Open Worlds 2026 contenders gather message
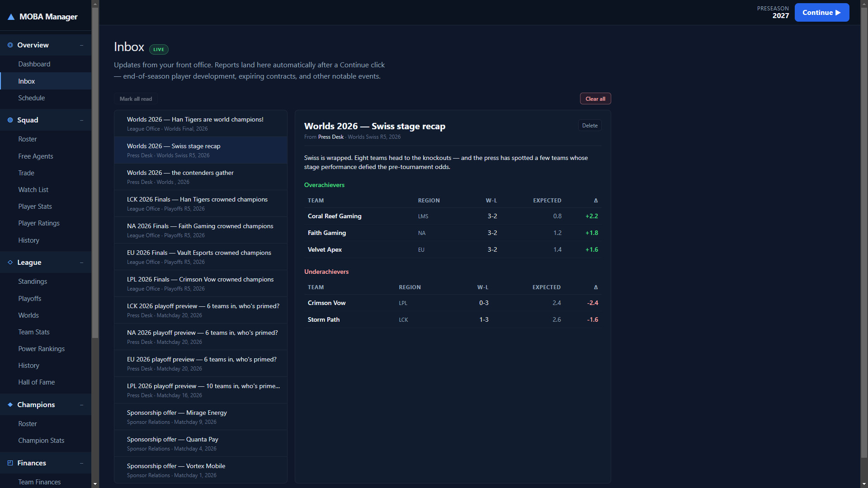 pyautogui.click(x=201, y=177)
